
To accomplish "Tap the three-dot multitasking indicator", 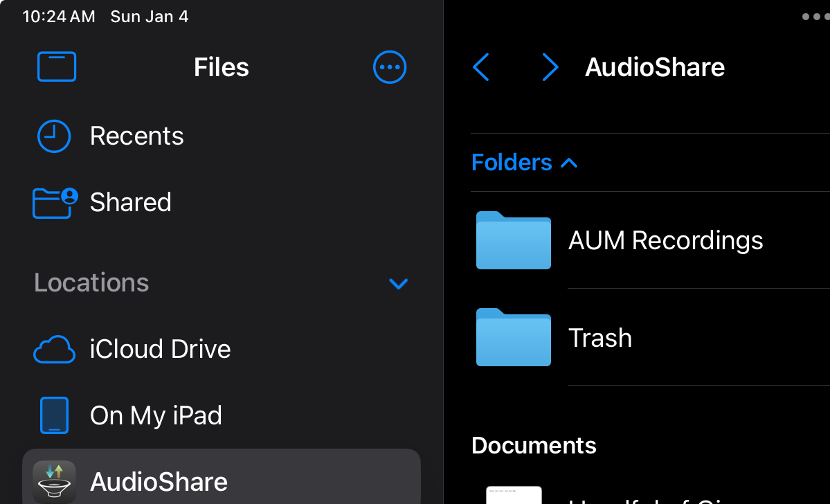I will pos(815,17).
